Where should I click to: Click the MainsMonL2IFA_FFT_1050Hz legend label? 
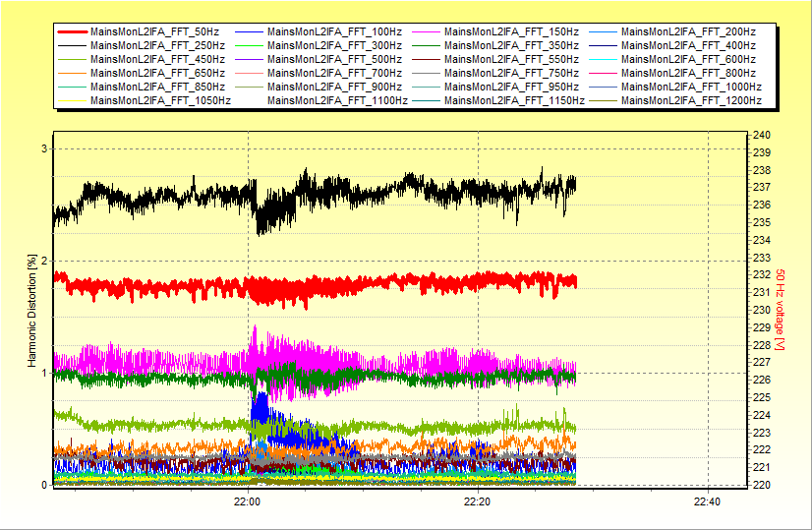pos(160,100)
